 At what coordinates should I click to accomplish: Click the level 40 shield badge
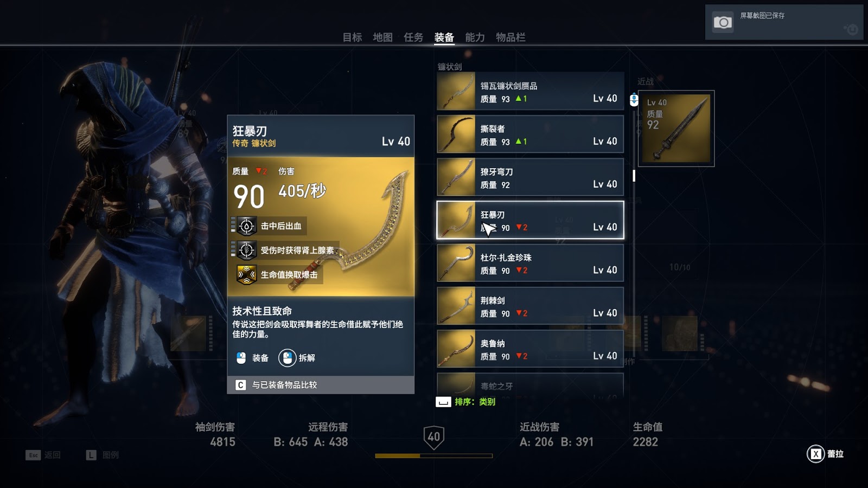(434, 437)
